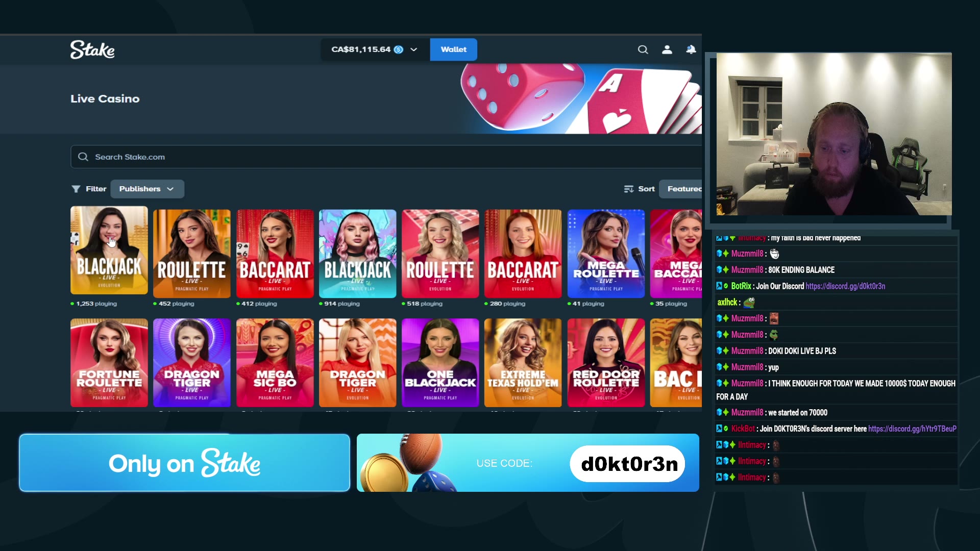This screenshot has height=551, width=980.
Task: Open Fortune Roulette Live game
Action: click(x=109, y=363)
